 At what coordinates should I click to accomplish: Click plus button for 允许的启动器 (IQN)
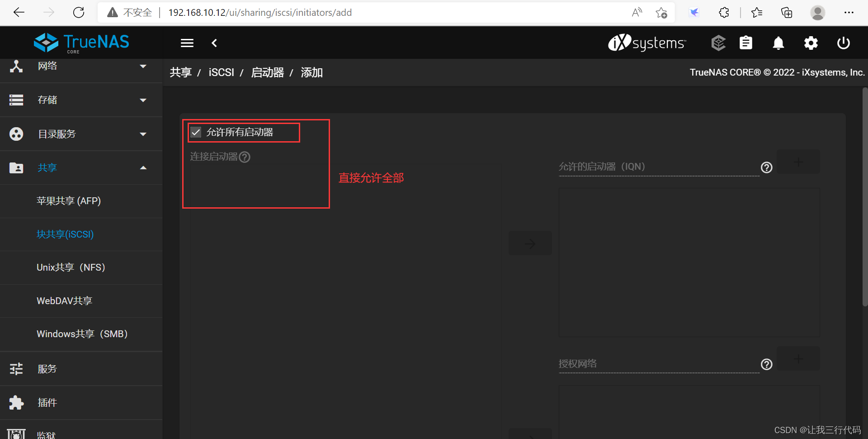coord(798,162)
